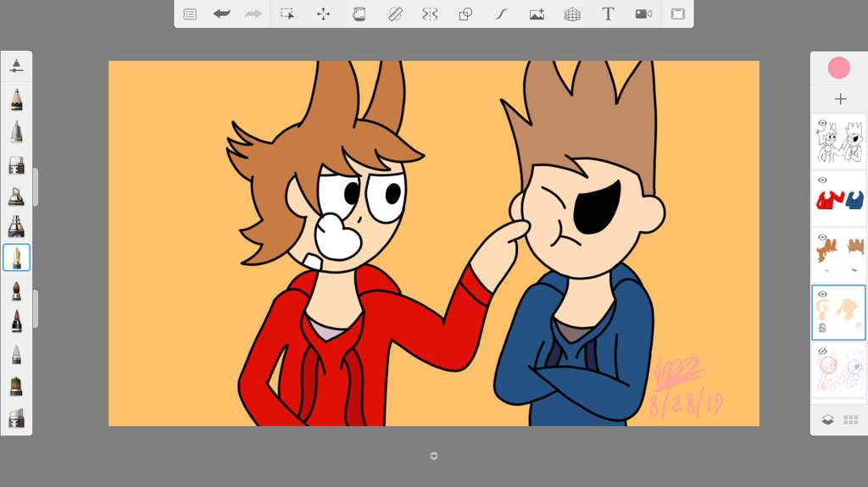Click the grid dots icon at panel bottom

(x=851, y=419)
